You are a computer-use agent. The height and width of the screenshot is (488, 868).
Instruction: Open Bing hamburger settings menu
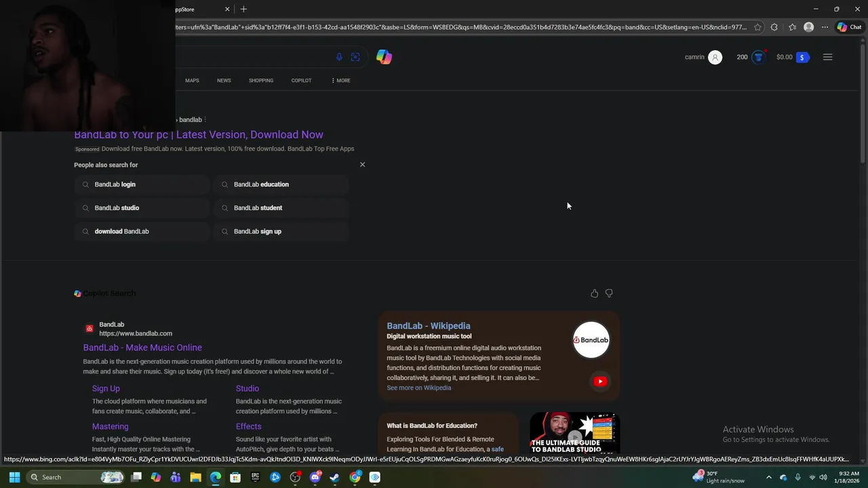click(827, 57)
